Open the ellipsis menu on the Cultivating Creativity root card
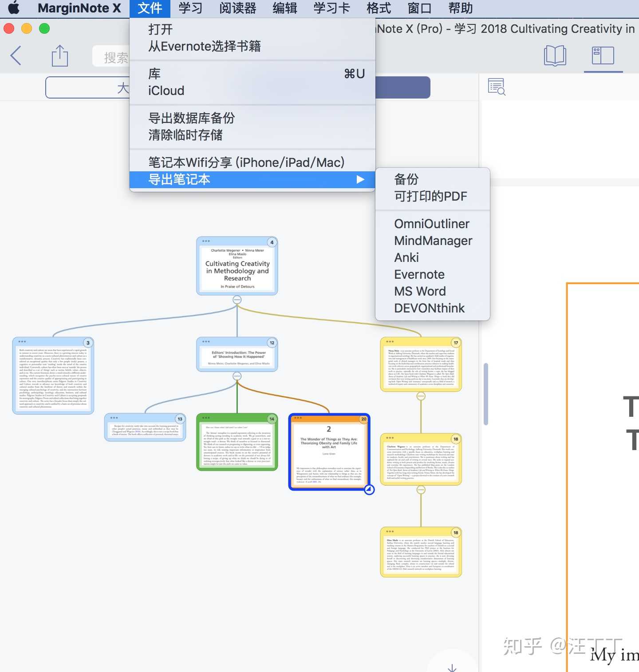 pyautogui.click(x=206, y=242)
